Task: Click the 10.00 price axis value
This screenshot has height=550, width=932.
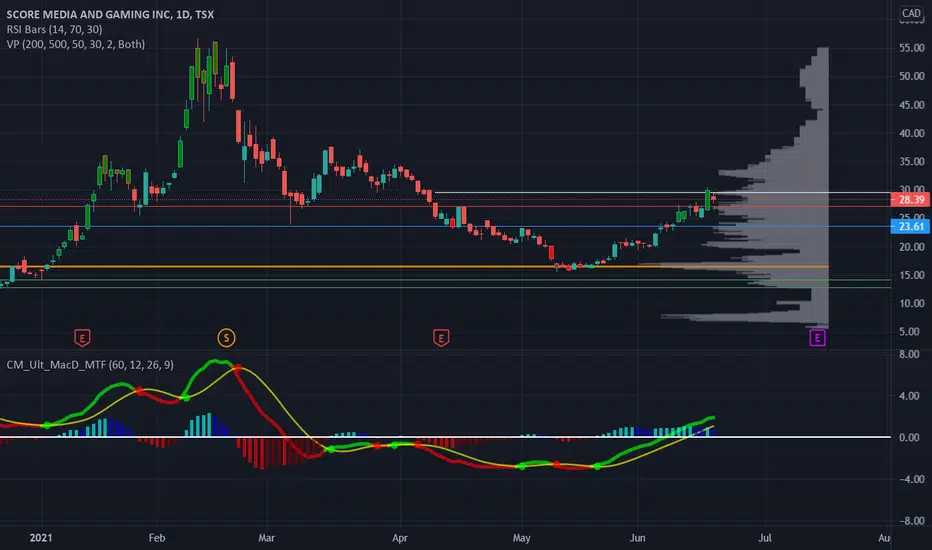Action: 912,303
